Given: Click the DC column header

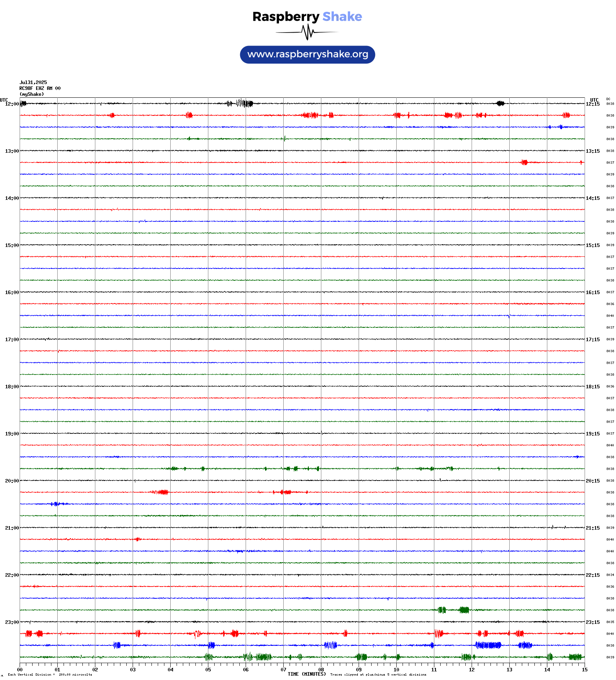Looking at the screenshot, I should coord(608,99).
